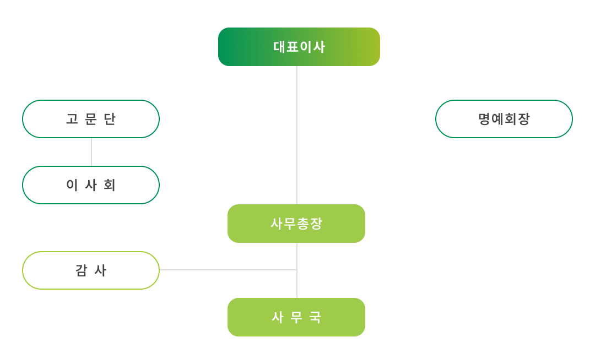Click the character 감 in the 감사 label

coord(82,270)
